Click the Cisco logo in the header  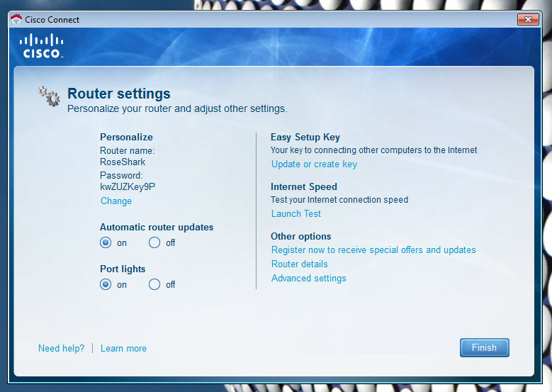(x=42, y=46)
